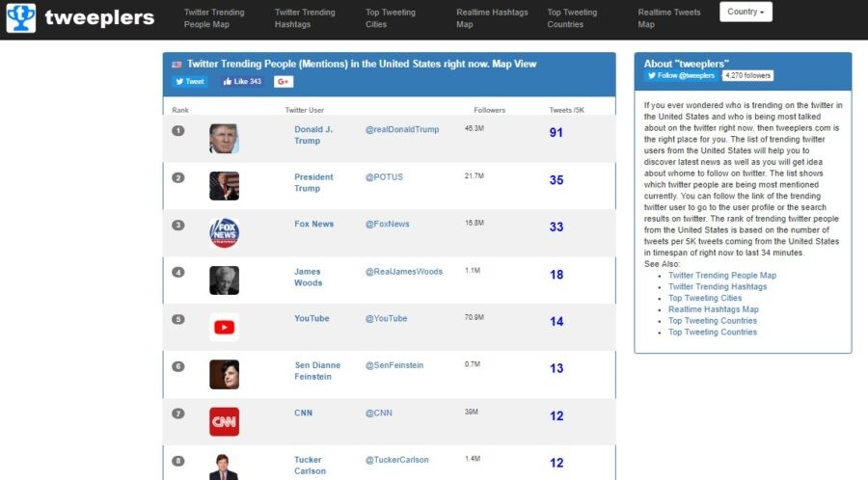The height and width of the screenshot is (480, 868).
Task: Click the YouTube play logo icon
Action: pos(224,328)
